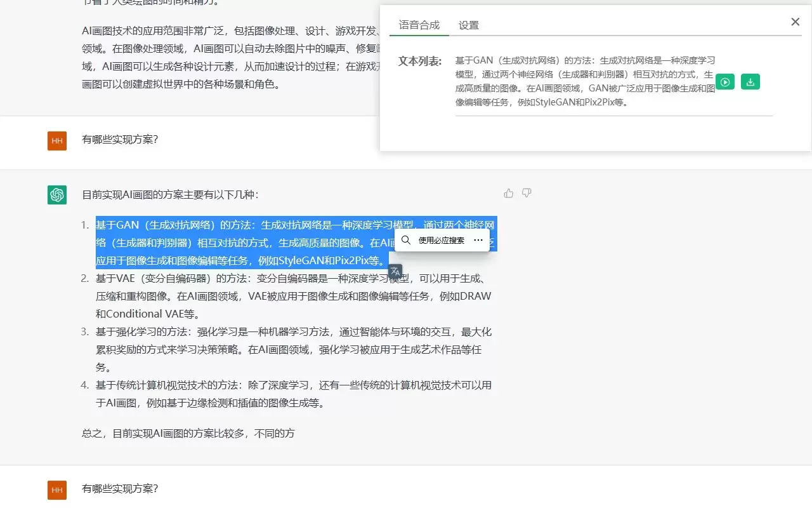Click the first 有哪些实现方案? question text

(x=120, y=140)
